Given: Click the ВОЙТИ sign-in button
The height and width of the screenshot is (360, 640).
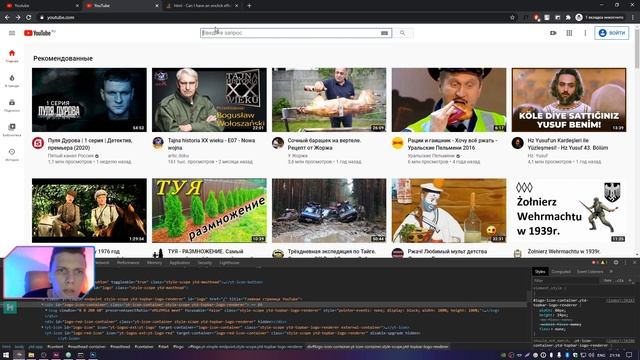Looking at the screenshot, I should (611, 33).
